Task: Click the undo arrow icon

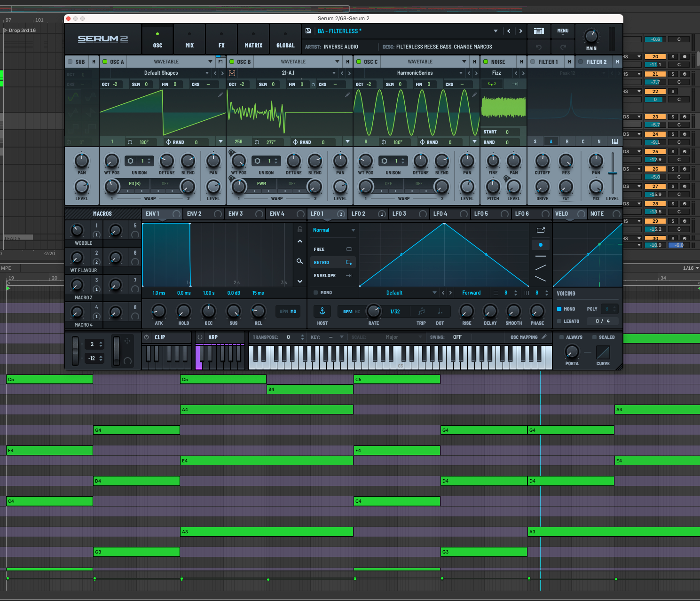Action: click(539, 47)
